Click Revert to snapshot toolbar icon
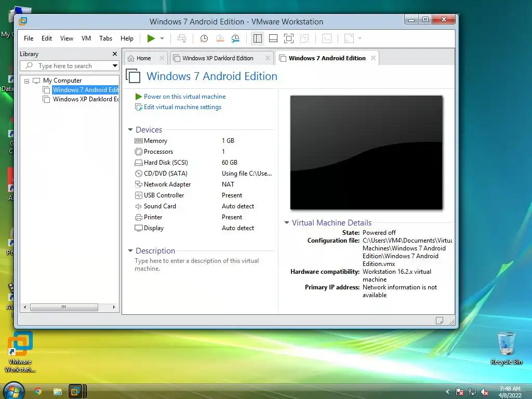The image size is (532, 399). [220, 38]
